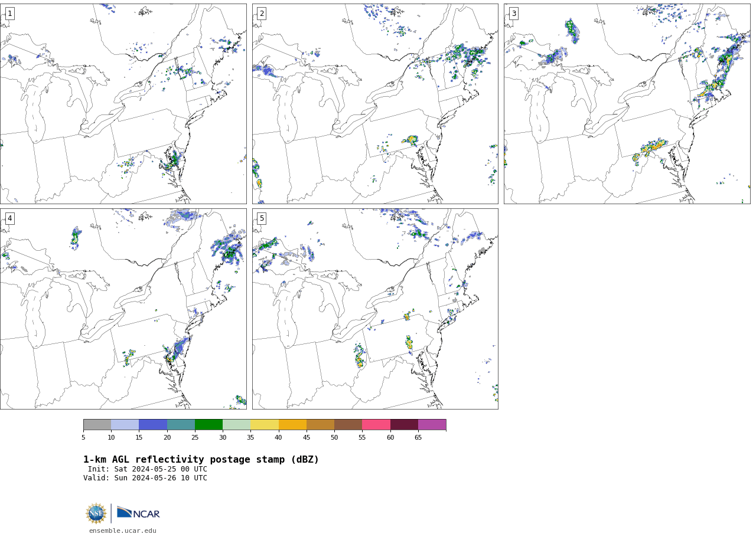The width and height of the screenshot is (756, 537).
Task: Click the teal 20-25 dBZ swatch
Action: 181,425
